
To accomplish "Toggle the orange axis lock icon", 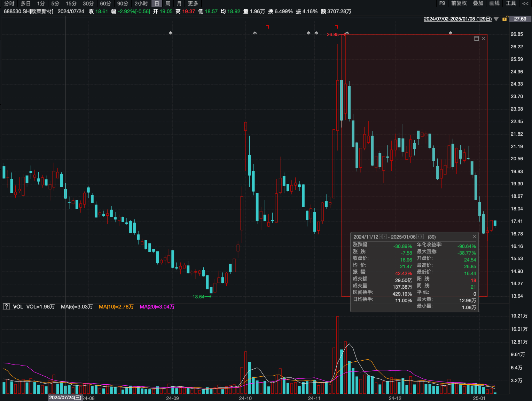I will pos(504,19).
